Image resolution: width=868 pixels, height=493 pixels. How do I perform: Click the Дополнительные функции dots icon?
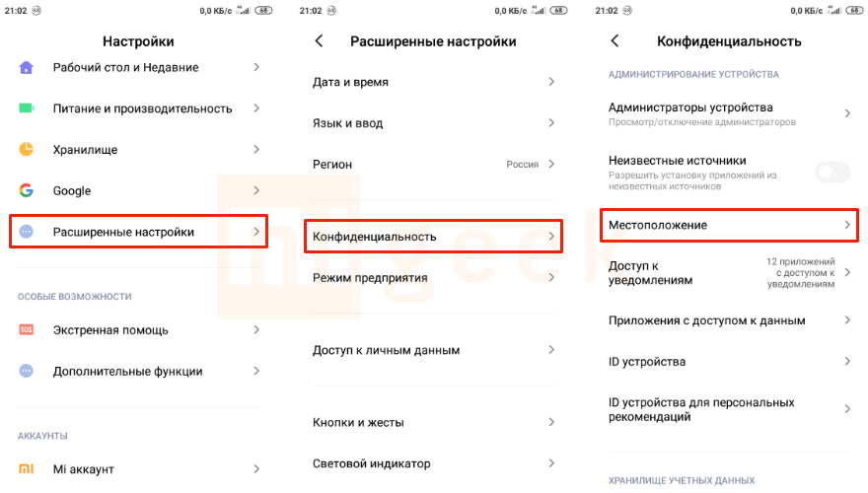click(x=27, y=372)
